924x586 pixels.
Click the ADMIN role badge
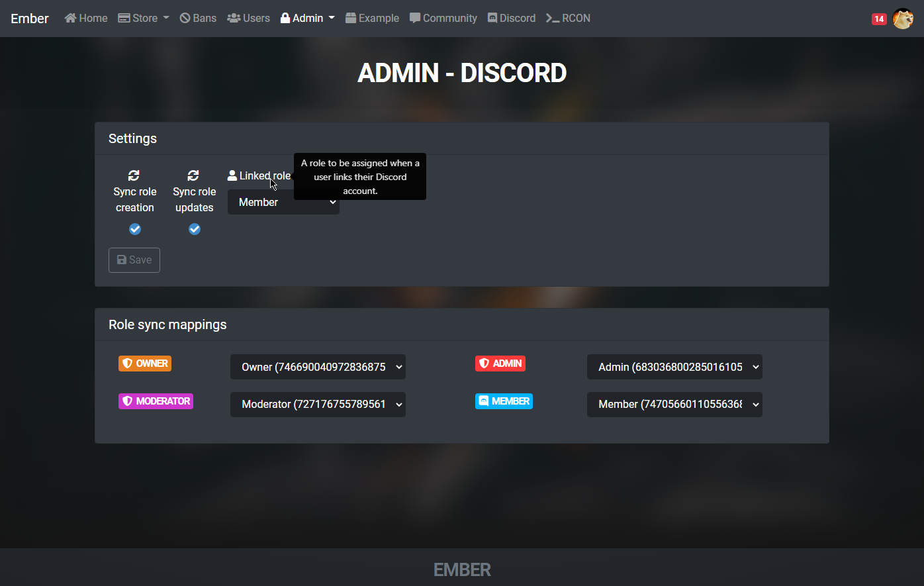(x=500, y=364)
